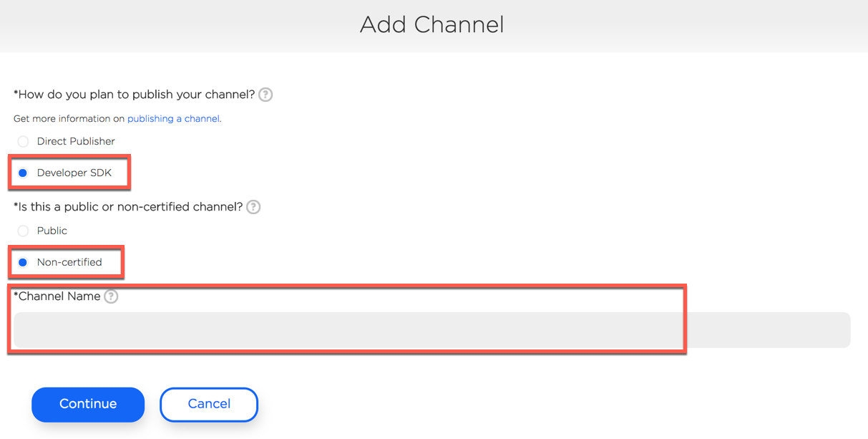This screenshot has height=439, width=868.
Task: Click the 'Is this a public or non-certified channel' text
Action: click(129, 207)
